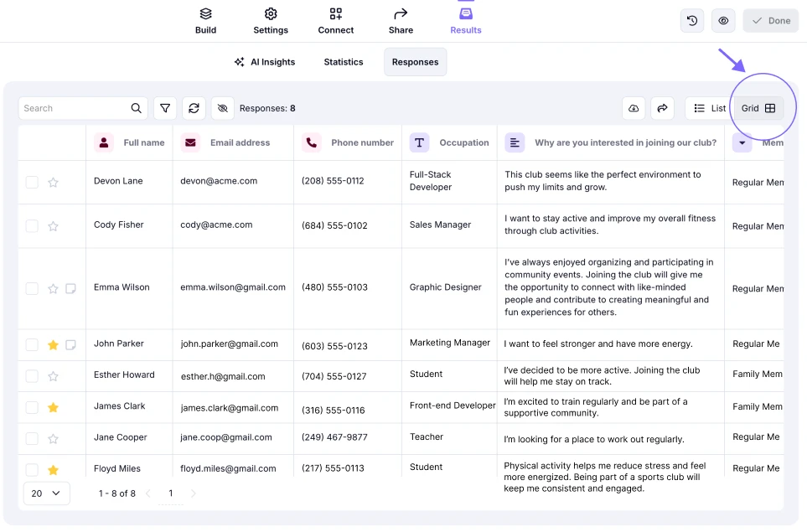Open version history clock icon
807x532 pixels.
[x=692, y=21]
